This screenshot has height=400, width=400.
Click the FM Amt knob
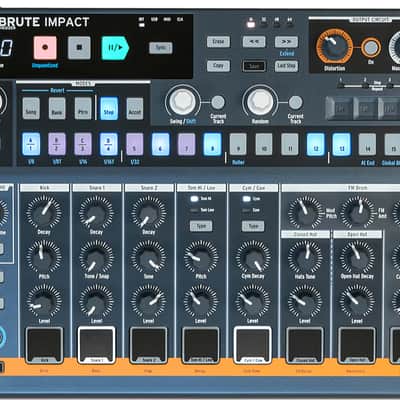pos(357,212)
